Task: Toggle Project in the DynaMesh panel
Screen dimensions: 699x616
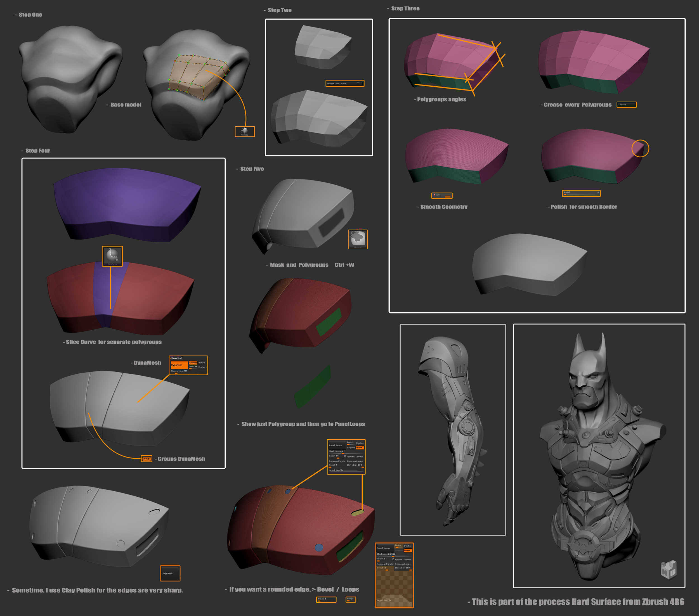Action: [202, 368]
